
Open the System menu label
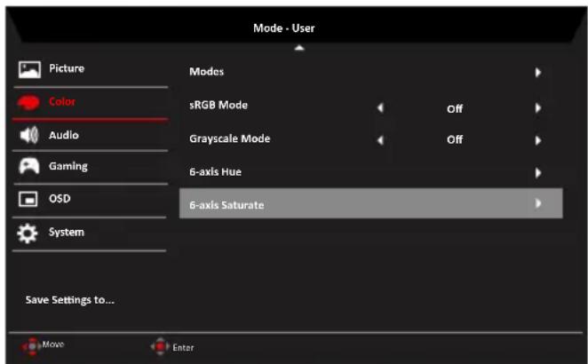[67, 232]
